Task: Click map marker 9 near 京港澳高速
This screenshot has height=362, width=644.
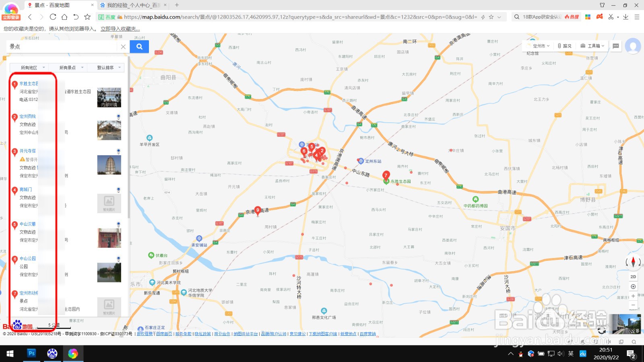Action: 258,211
